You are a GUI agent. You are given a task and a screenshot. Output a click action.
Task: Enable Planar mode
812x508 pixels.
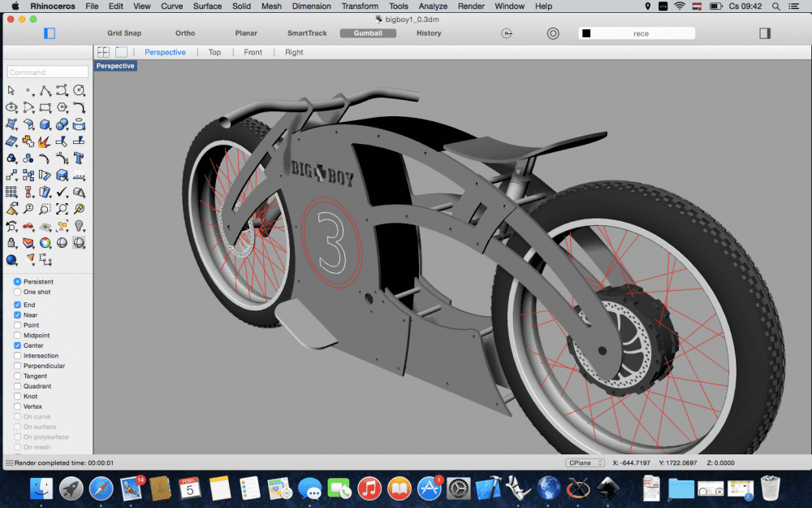[x=246, y=33]
